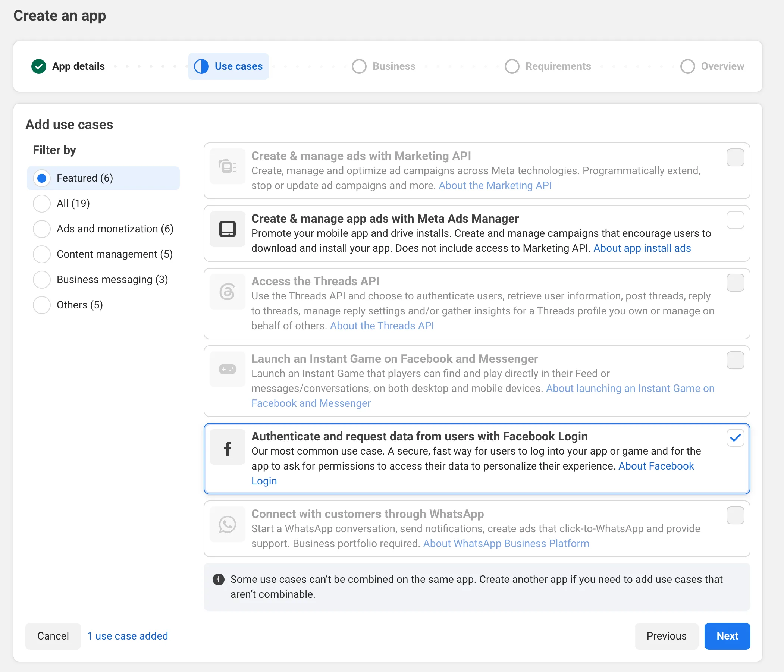
Task: Click the 'Filter by' label
Action: pyautogui.click(x=54, y=150)
